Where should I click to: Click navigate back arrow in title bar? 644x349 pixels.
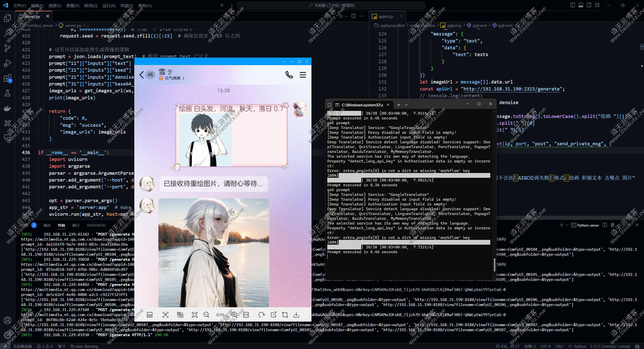pos(222,5)
